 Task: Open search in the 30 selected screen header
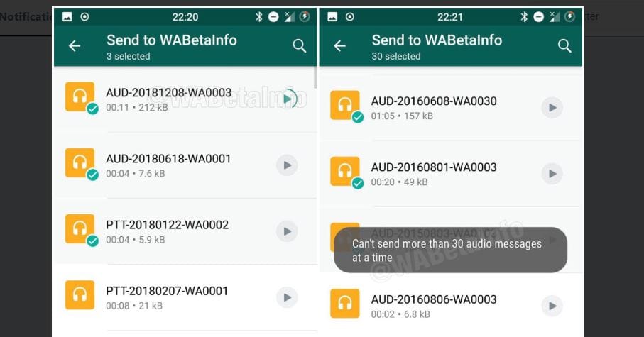[564, 45]
